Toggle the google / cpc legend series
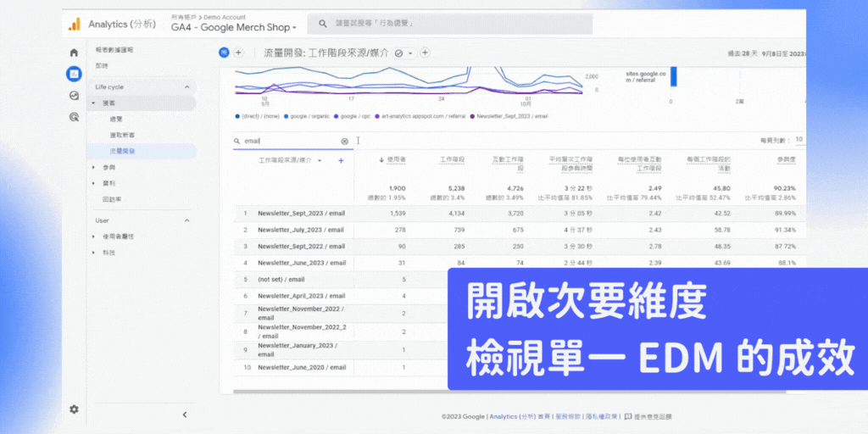This screenshot has height=434, width=868. 351,116
